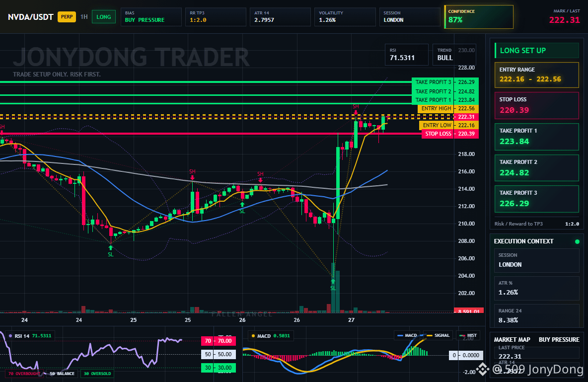Select the Entry High line label

pyautogui.click(x=436, y=108)
